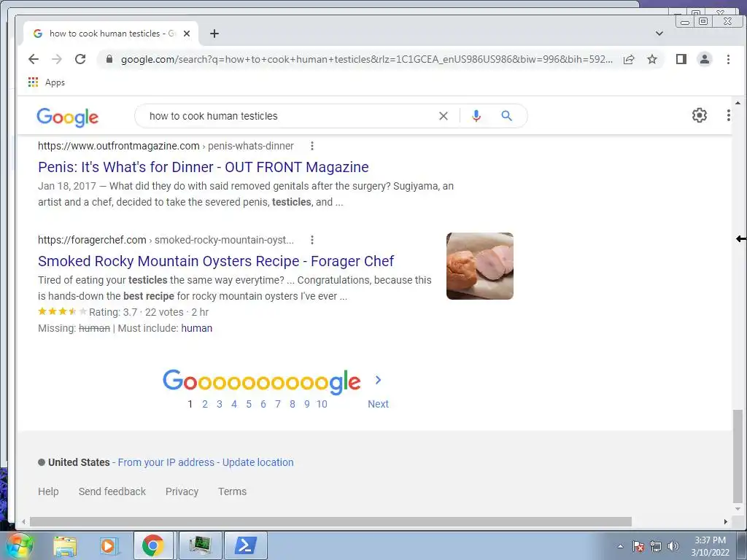Open the Apps bookmarks shortcut

[x=47, y=82]
